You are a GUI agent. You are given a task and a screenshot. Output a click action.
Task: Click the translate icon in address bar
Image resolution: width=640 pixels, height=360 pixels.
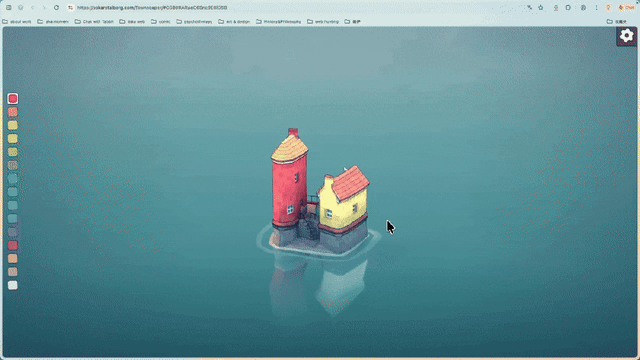click(529, 7)
